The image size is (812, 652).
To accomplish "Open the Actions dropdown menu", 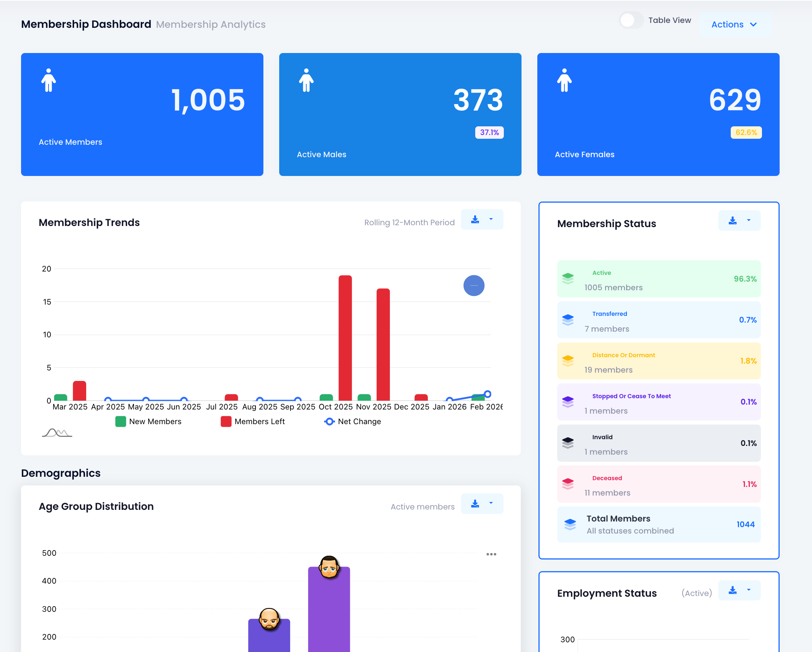I will click(734, 24).
